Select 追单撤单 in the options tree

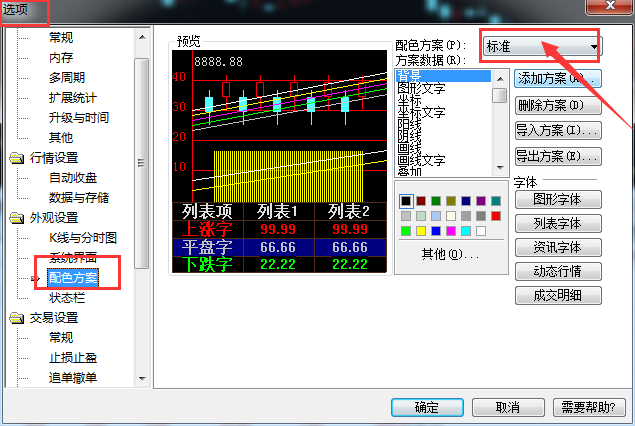click(x=73, y=378)
